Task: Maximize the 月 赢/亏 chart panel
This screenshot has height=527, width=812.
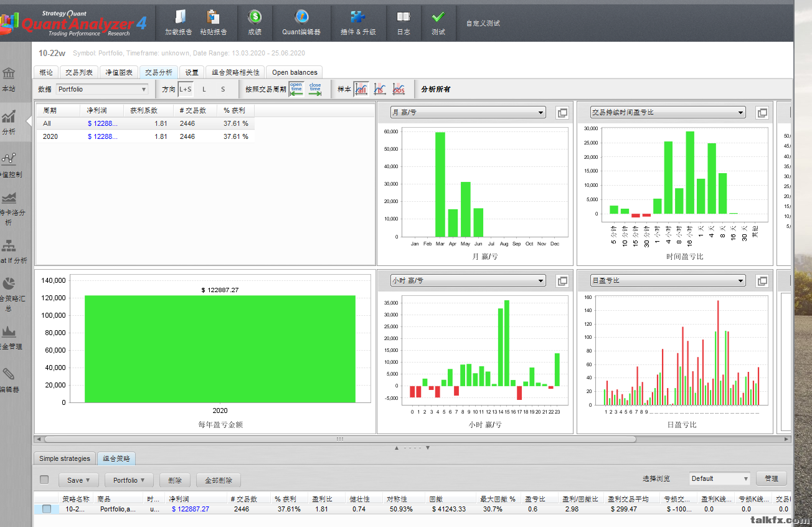Action: pyautogui.click(x=562, y=113)
